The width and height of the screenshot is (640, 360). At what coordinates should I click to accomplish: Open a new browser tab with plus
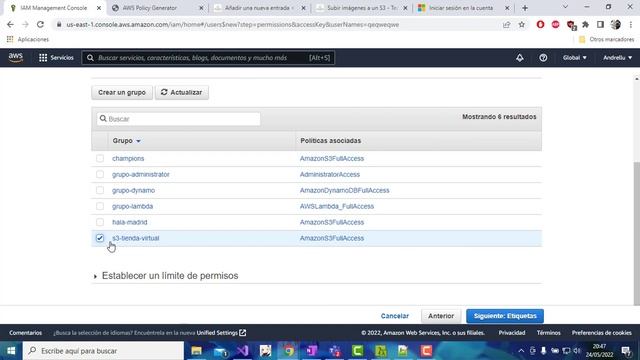click(x=525, y=8)
